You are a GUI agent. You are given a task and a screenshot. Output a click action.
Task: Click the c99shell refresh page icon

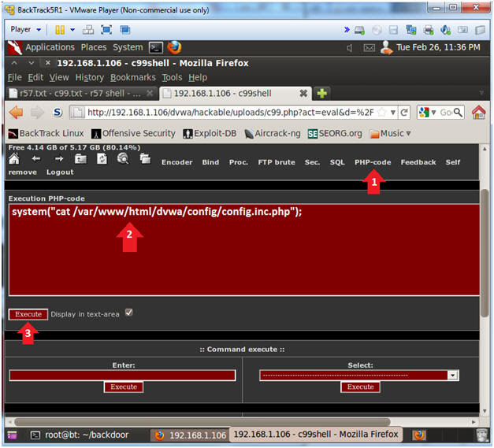point(102,159)
